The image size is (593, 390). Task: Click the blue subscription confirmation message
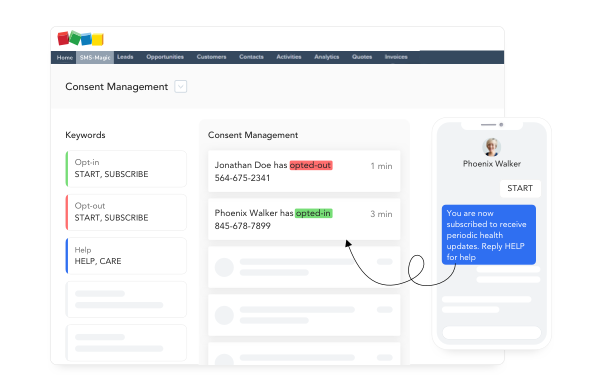[489, 235]
